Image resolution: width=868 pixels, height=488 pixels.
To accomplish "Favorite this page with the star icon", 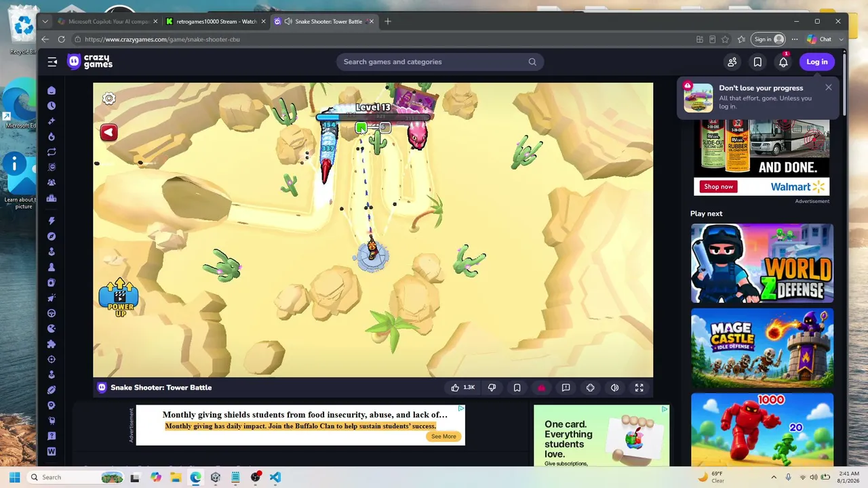I will point(725,39).
